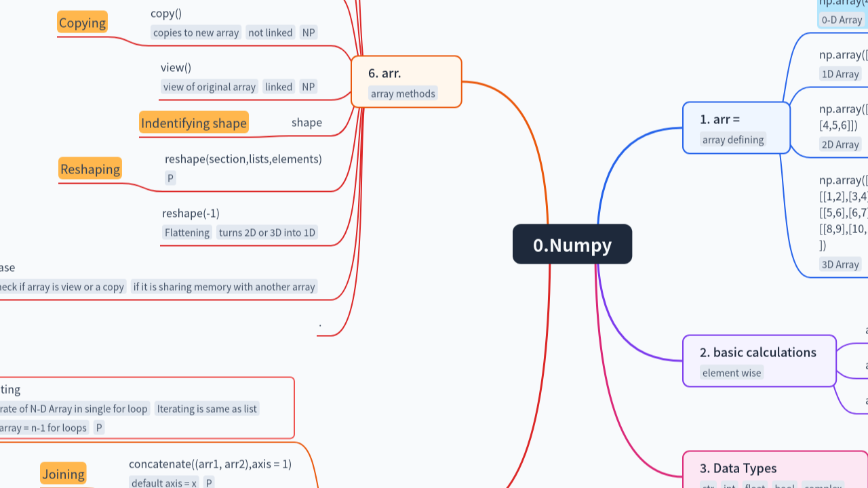The image size is (868, 488).
Task: Click the '3D Array' tag on the np.array node
Action: 840,264
